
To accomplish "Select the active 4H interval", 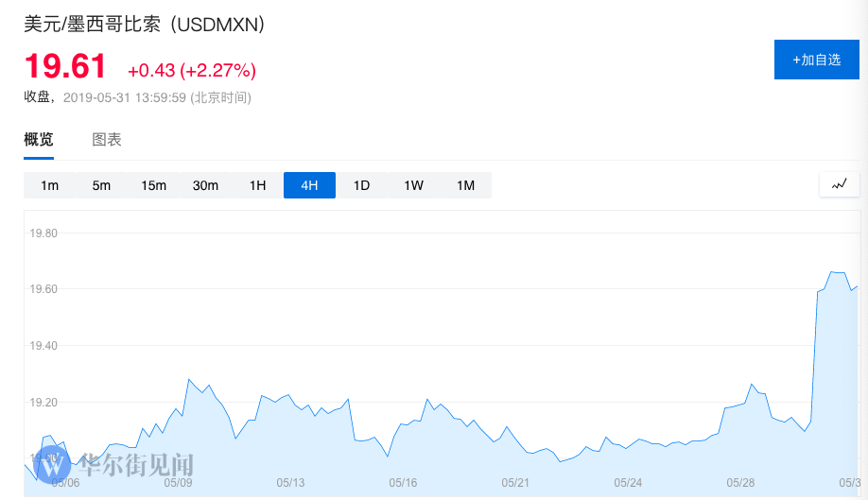I will 309,185.
